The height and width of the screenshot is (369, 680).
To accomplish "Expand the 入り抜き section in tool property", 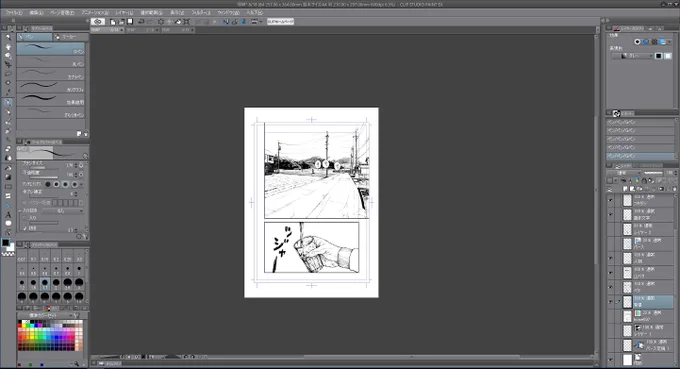I will [20, 210].
